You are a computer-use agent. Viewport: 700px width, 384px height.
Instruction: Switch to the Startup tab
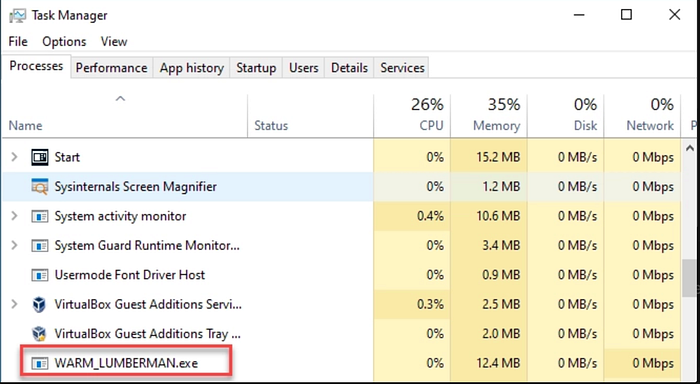tap(256, 68)
